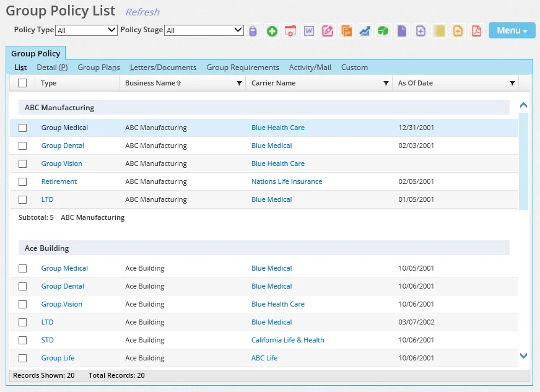Click the pink edit pencil icon
Viewport: 540px width, 392px height.
point(328,31)
